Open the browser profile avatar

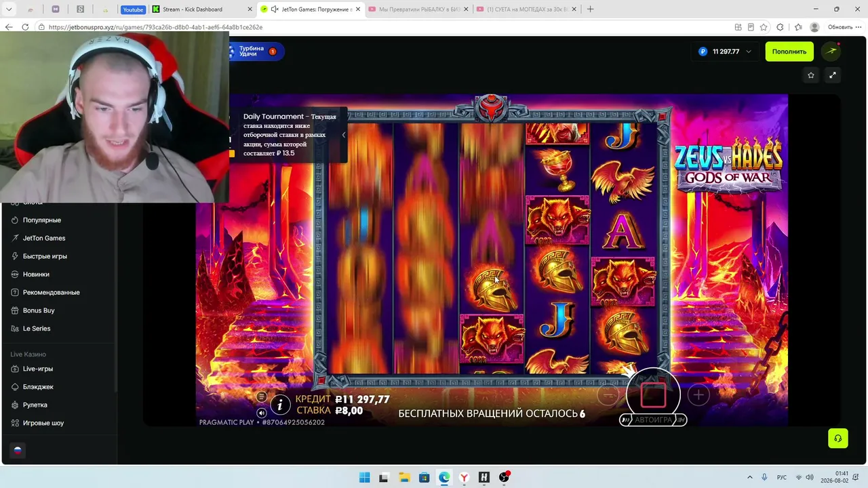(814, 27)
